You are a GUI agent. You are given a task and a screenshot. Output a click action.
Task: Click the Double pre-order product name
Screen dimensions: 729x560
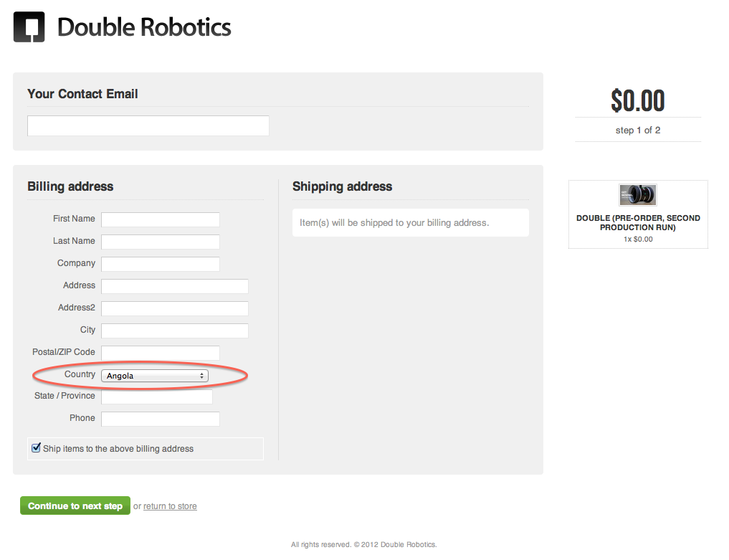638,222
